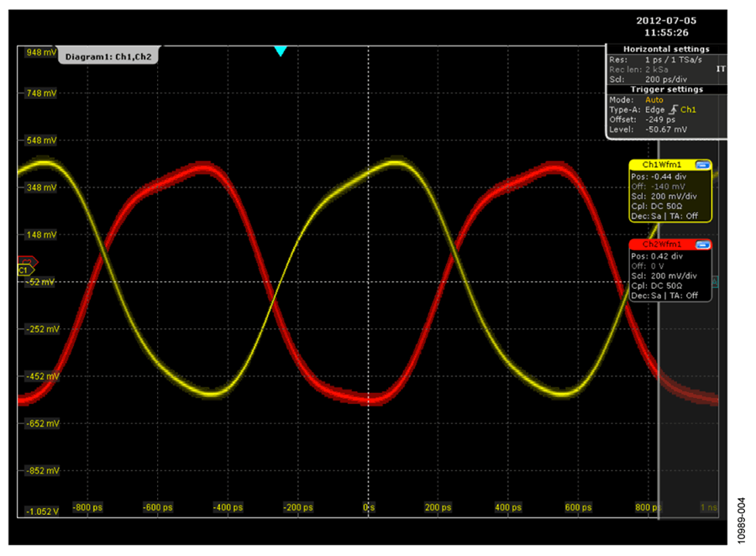Click the trigger Mode value Auto
This screenshot has height=556, width=756.
(x=654, y=100)
